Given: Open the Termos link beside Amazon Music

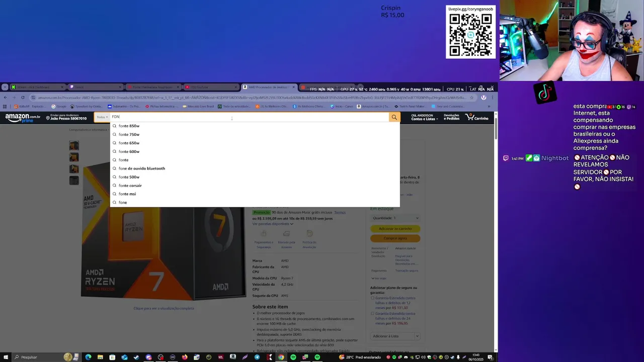Looking at the screenshot, I should point(340,213).
